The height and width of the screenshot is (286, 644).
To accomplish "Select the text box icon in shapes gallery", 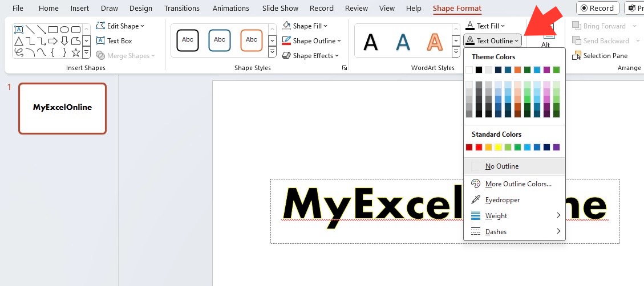I will click(x=18, y=30).
